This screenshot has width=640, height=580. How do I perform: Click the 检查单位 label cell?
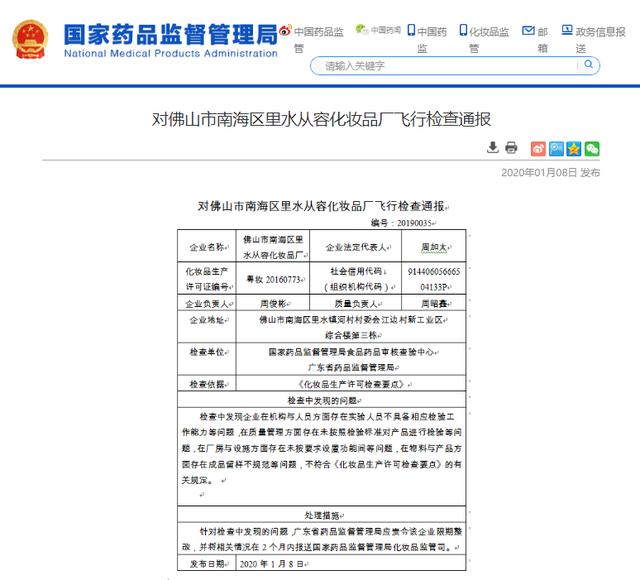(207, 359)
